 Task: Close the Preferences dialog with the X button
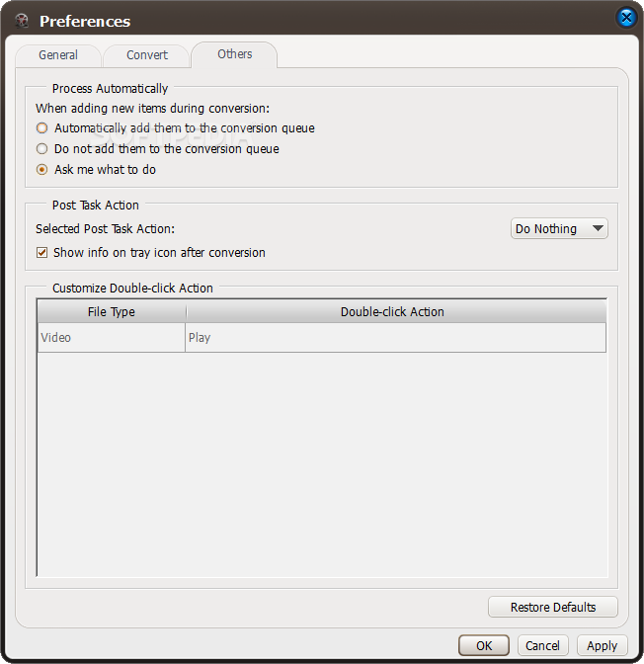(x=626, y=18)
